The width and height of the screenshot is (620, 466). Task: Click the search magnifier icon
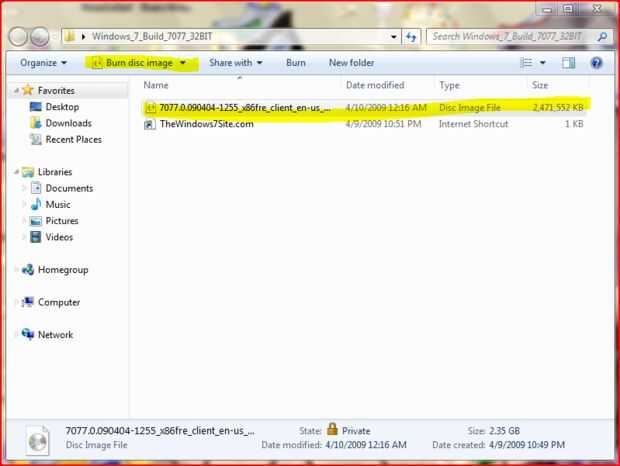tap(602, 37)
